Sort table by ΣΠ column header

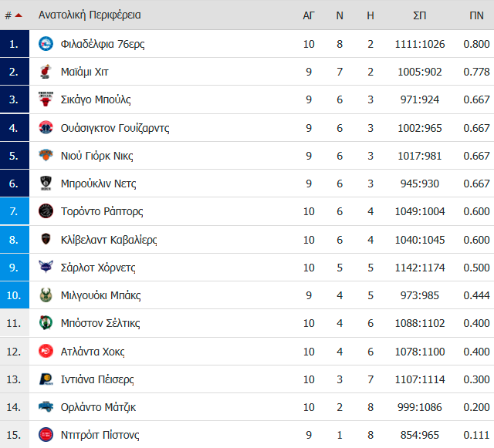[x=419, y=15]
